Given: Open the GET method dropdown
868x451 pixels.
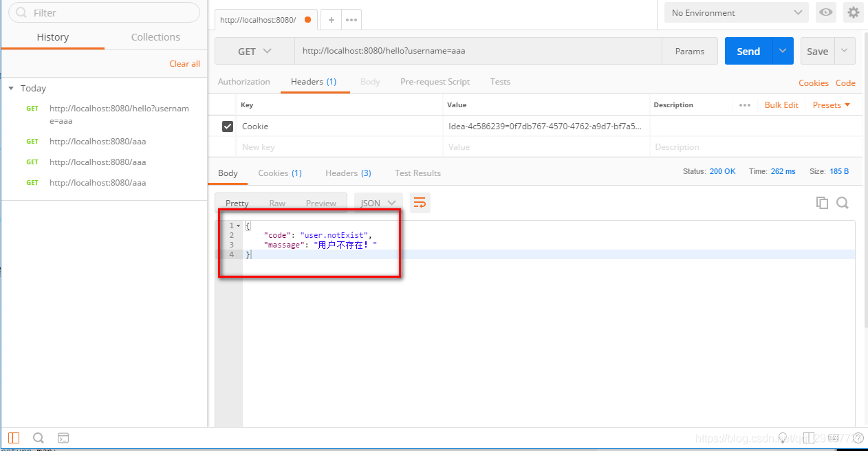Looking at the screenshot, I should [255, 52].
